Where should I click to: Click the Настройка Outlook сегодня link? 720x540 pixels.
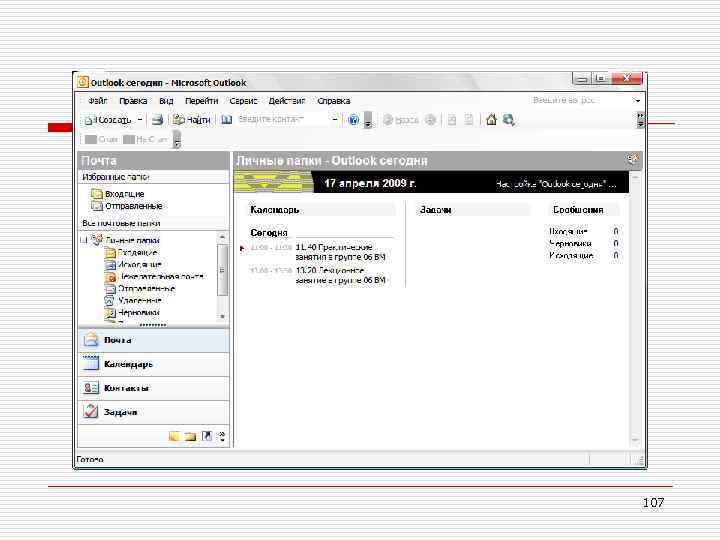[556, 184]
